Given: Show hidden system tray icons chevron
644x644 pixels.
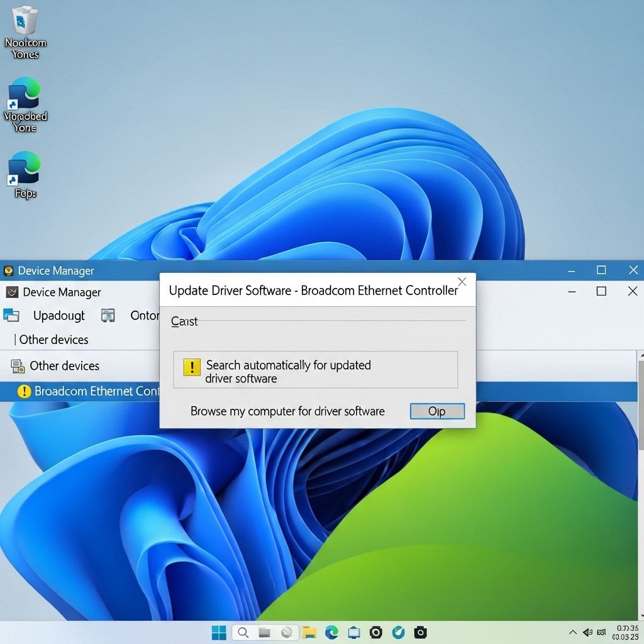Looking at the screenshot, I should coord(572,632).
